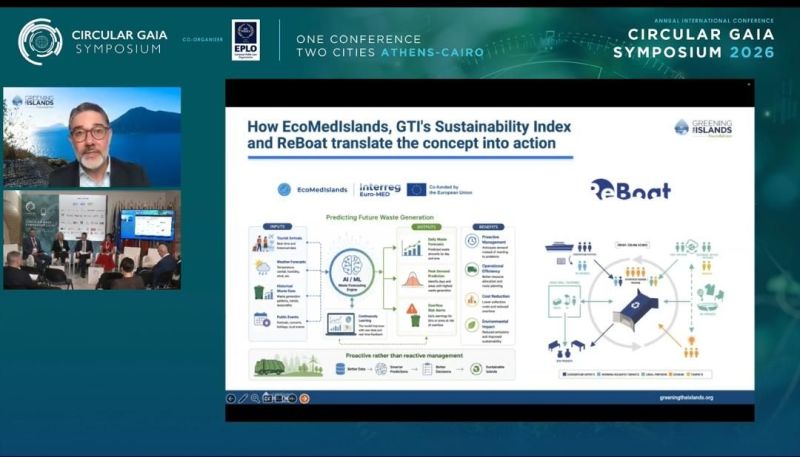The width and height of the screenshot is (800, 457).
Task: Click the ship icon in ReBoat diagram
Action: coord(559,246)
